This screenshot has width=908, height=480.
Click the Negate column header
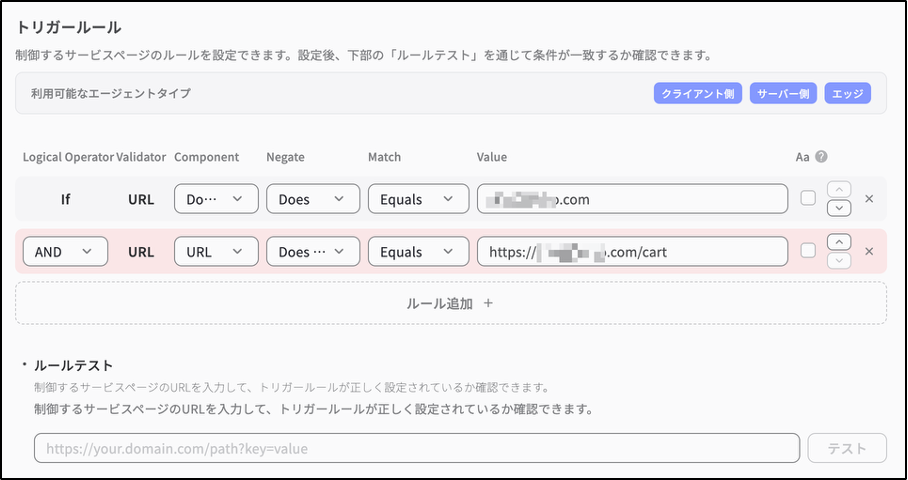(x=285, y=157)
